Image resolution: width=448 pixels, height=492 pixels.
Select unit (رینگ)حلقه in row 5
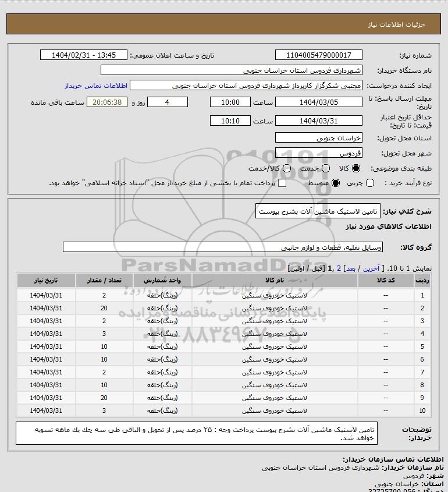coord(162,346)
